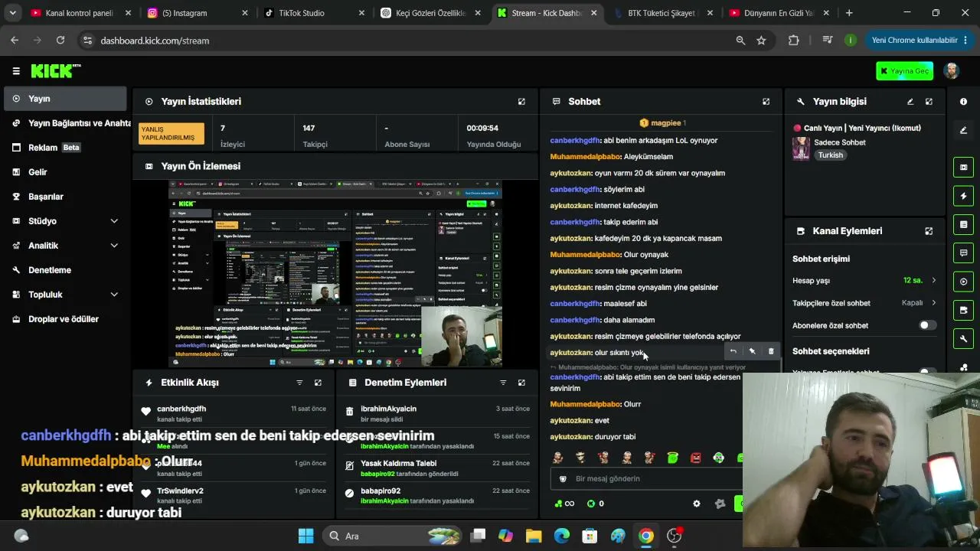Open Takipçilere özel sohbet setting
This screenshot has width=980, height=551.
(x=864, y=303)
